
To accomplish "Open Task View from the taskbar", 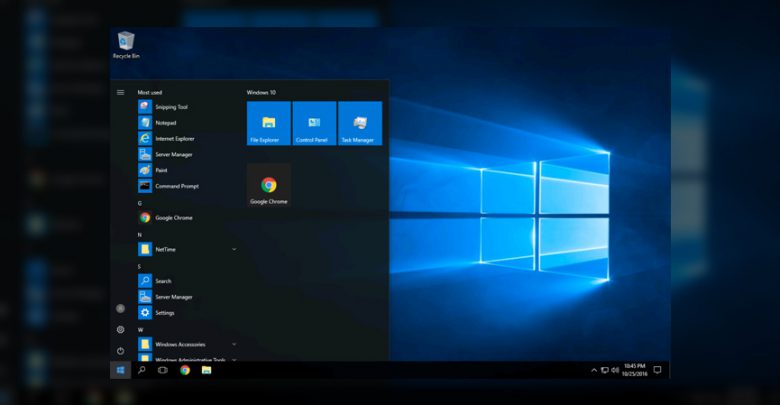I will [163, 370].
